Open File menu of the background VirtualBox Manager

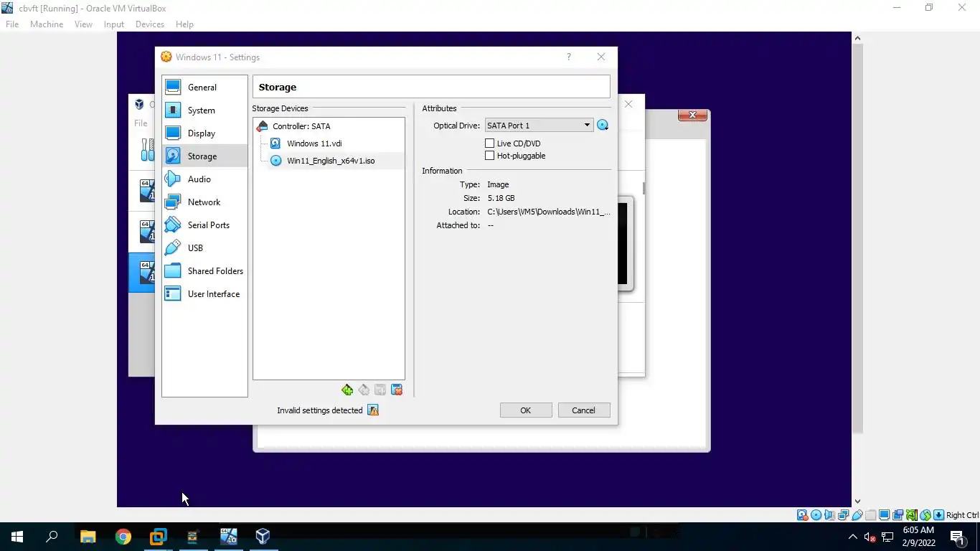tap(141, 123)
